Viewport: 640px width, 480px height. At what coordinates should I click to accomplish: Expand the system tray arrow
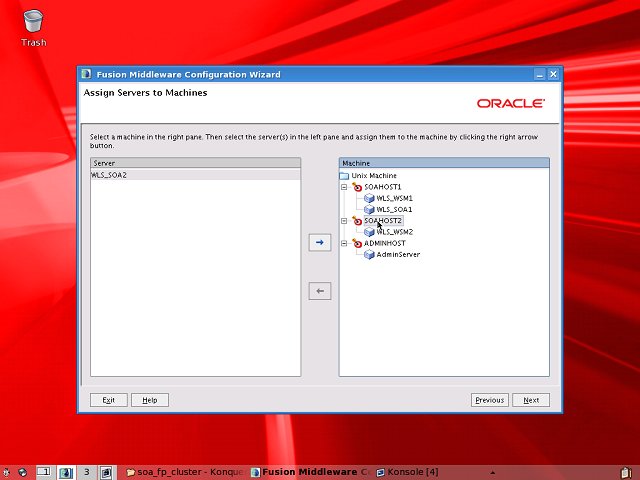(493, 473)
